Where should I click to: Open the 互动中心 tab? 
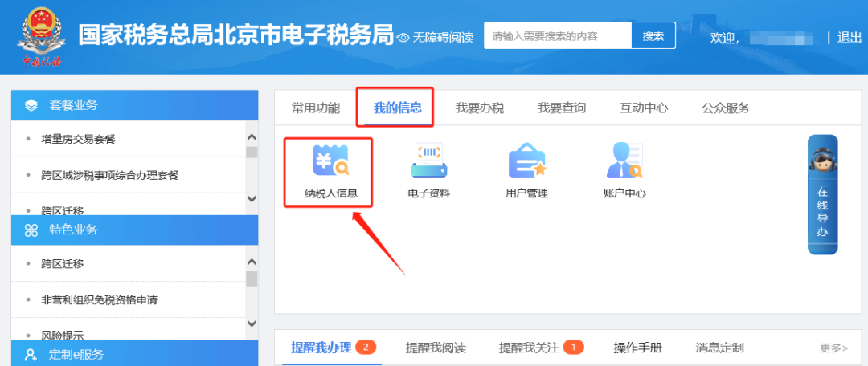coord(644,108)
